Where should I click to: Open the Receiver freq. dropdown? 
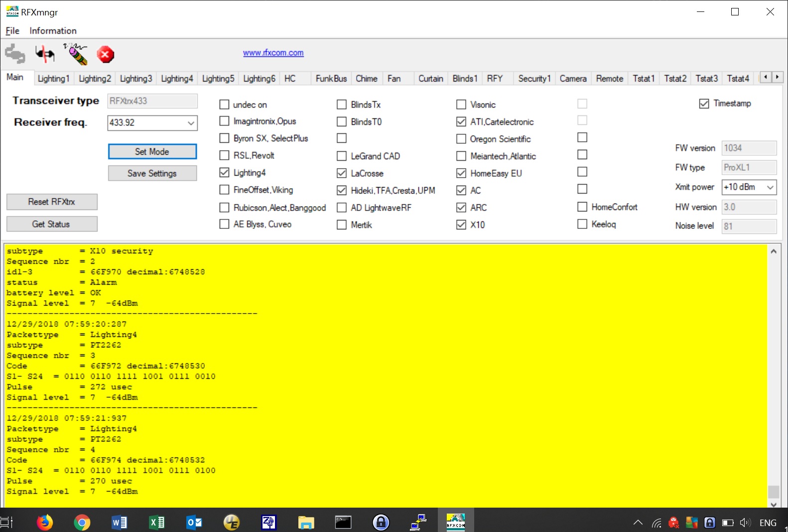pos(191,123)
